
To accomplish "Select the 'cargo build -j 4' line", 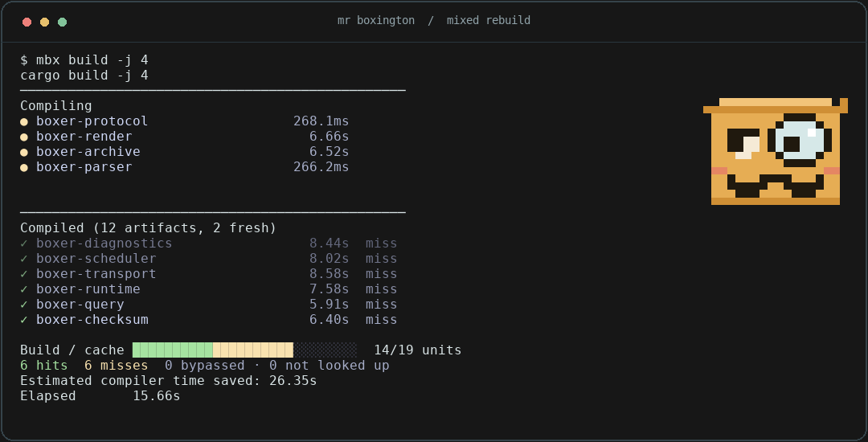I will coord(84,76).
